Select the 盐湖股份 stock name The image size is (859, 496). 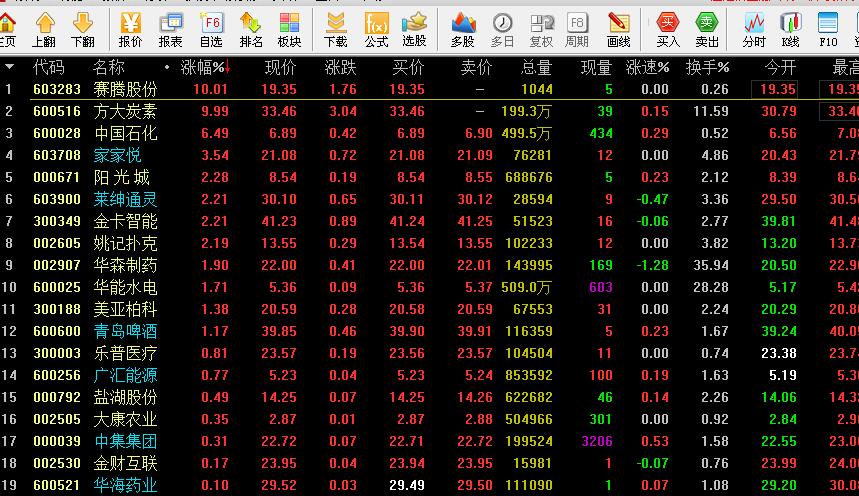[x=125, y=397]
